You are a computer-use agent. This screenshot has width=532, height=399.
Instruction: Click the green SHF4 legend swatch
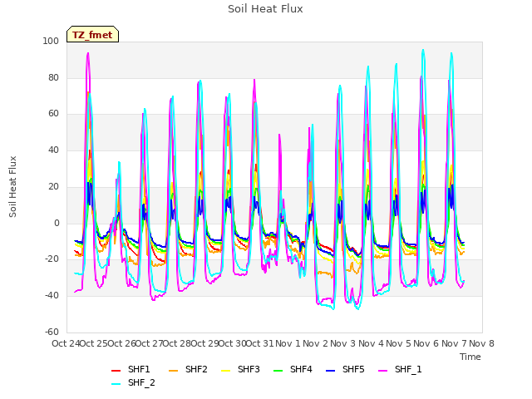click(278, 371)
